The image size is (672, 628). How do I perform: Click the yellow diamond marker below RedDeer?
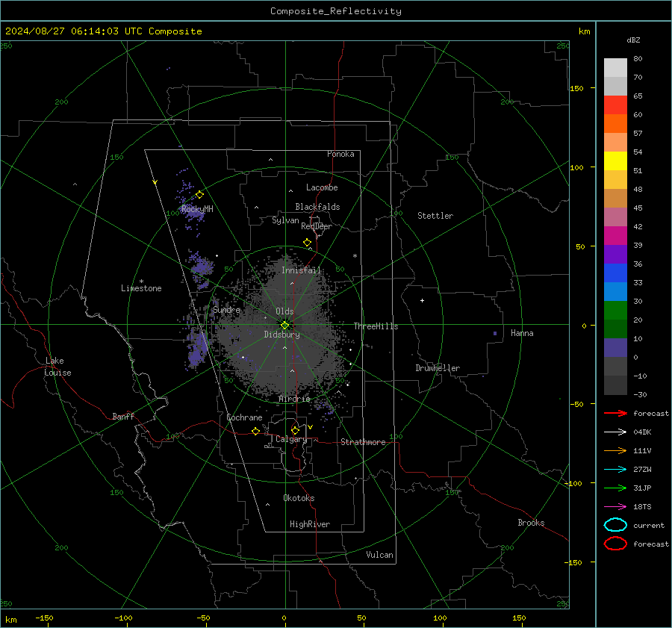pyautogui.click(x=307, y=243)
